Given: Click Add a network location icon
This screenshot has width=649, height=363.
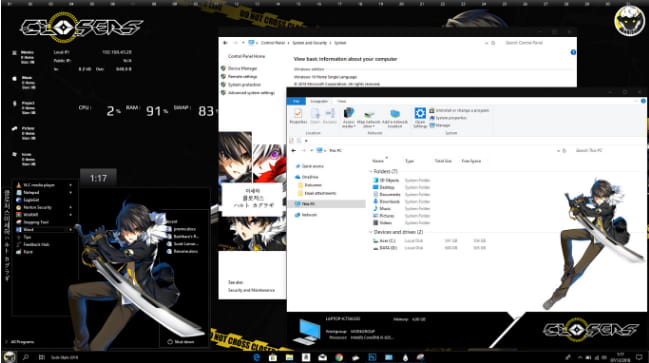Looking at the screenshot, I should coord(395,119).
